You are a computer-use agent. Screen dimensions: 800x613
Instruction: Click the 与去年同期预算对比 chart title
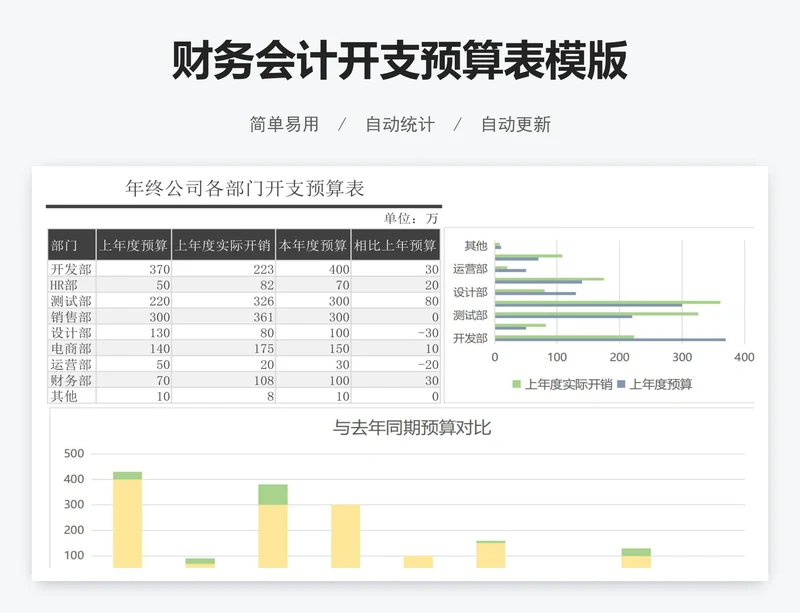click(x=412, y=427)
